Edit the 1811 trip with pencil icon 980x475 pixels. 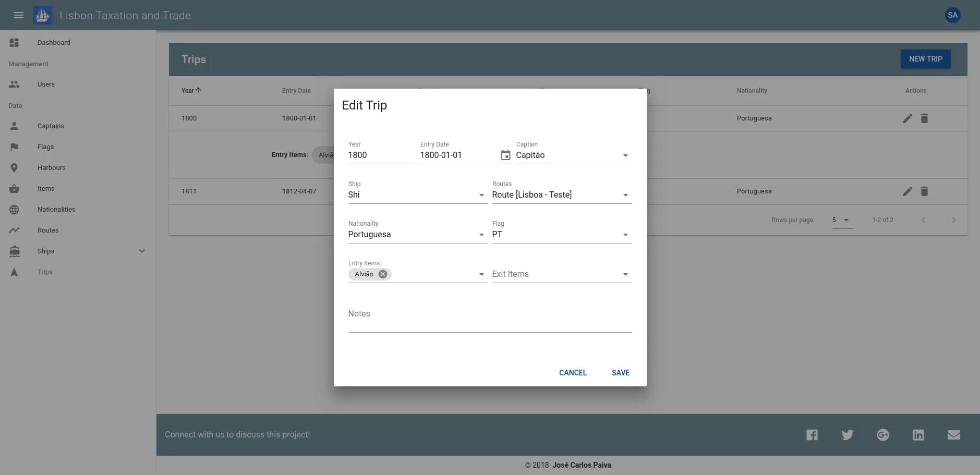click(908, 191)
